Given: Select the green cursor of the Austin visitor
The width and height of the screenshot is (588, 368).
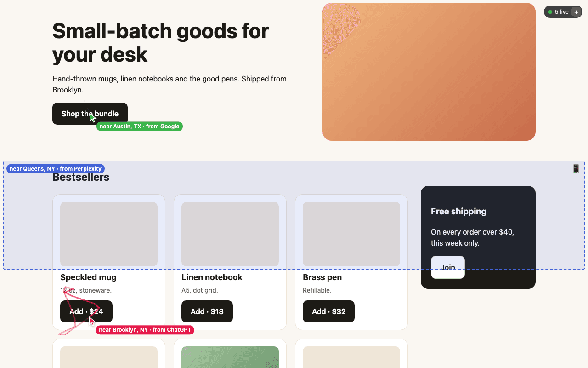Looking at the screenshot, I should pos(92,118).
